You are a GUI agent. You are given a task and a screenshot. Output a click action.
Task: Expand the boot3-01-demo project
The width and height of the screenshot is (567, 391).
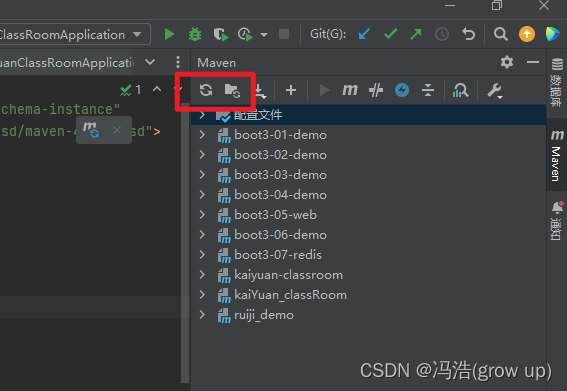pos(202,135)
